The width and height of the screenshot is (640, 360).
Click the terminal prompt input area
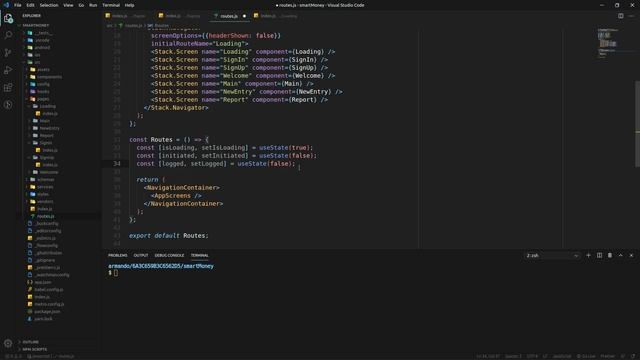click(116, 273)
